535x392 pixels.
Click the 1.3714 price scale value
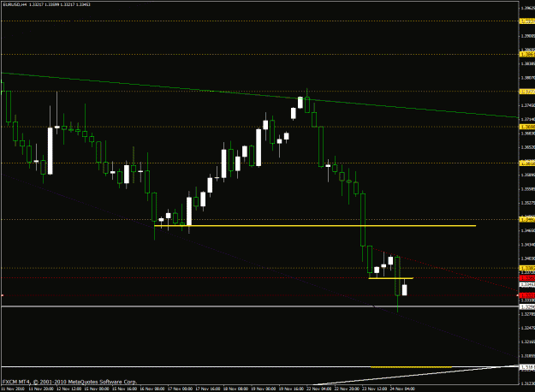pos(528,119)
